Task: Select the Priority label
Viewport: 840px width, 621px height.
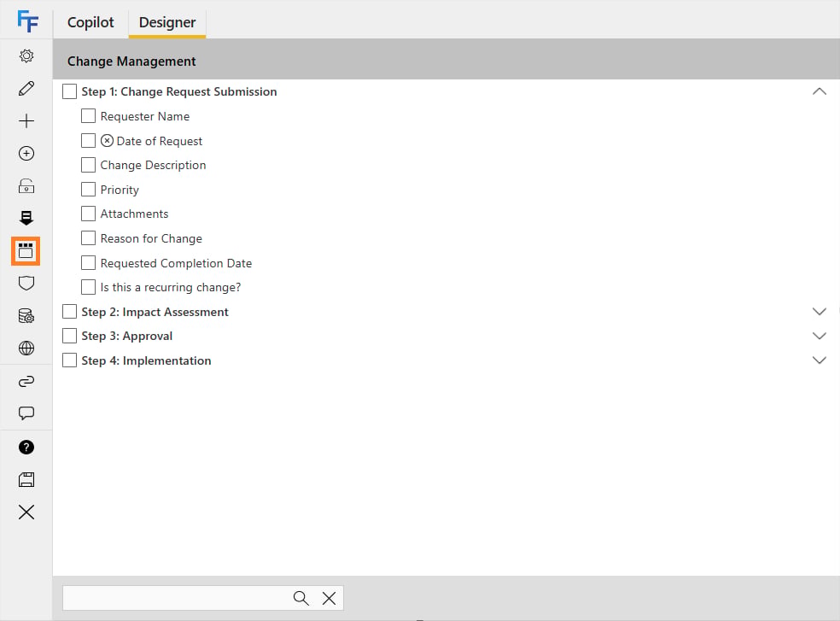Action: pos(120,190)
